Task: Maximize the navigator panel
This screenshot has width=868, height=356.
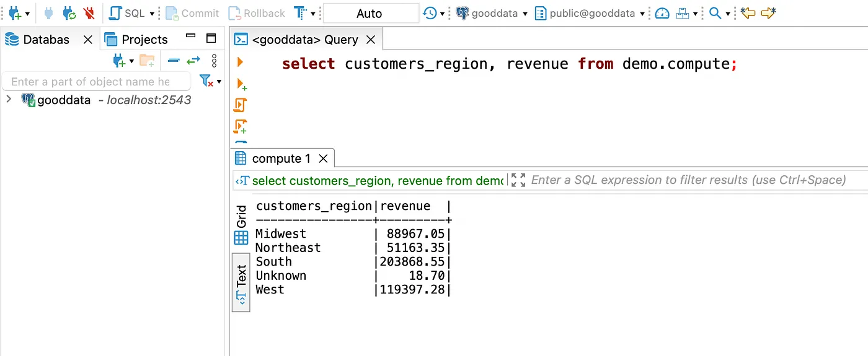Action: (211, 38)
